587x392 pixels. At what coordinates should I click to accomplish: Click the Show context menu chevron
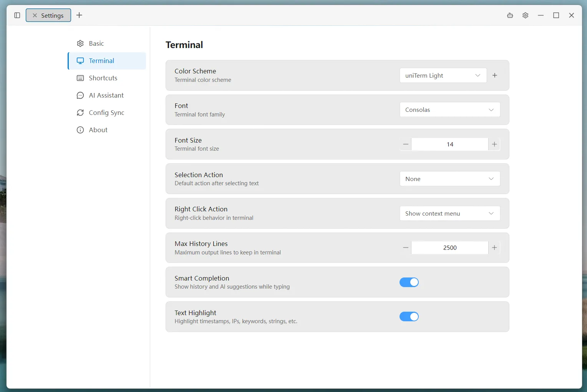(x=491, y=213)
